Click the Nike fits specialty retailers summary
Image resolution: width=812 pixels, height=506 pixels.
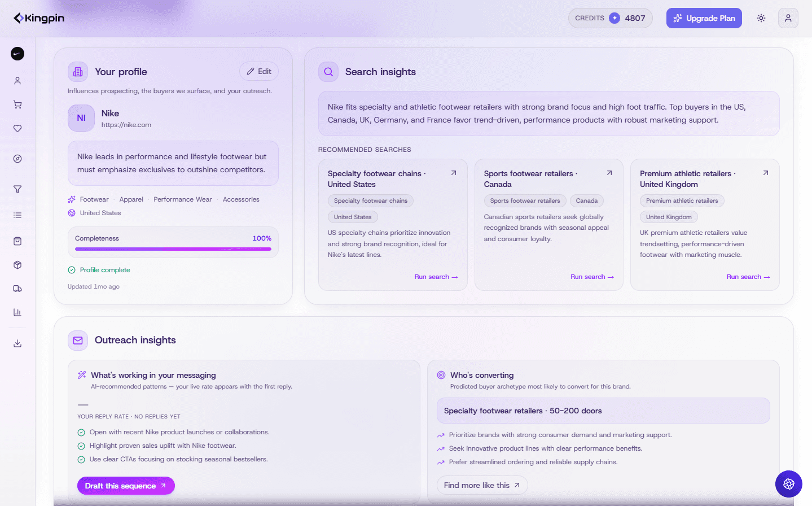pyautogui.click(x=549, y=114)
